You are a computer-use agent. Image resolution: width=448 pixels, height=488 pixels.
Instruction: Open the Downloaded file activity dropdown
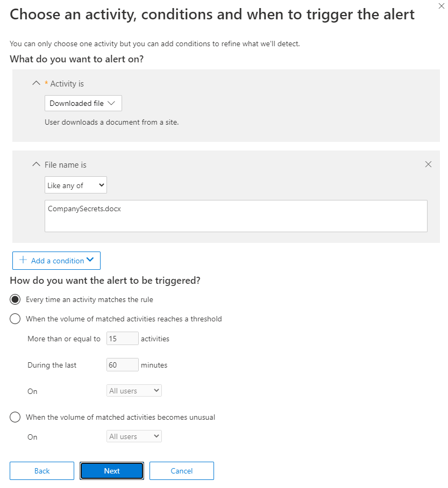[x=83, y=103]
